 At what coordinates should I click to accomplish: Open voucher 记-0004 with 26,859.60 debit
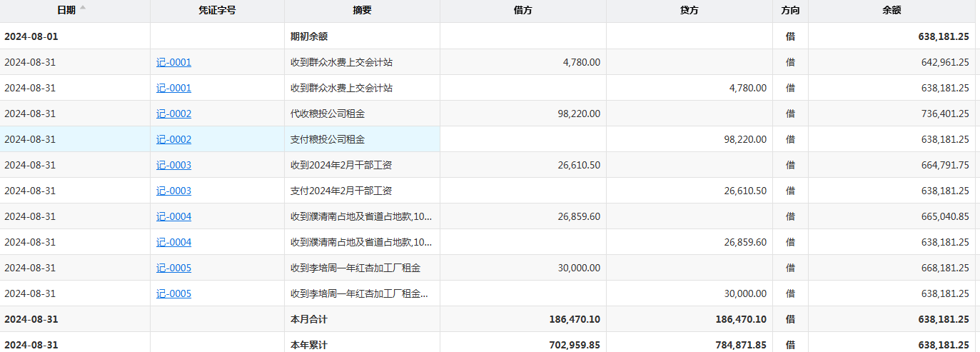click(x=173, y=217)
